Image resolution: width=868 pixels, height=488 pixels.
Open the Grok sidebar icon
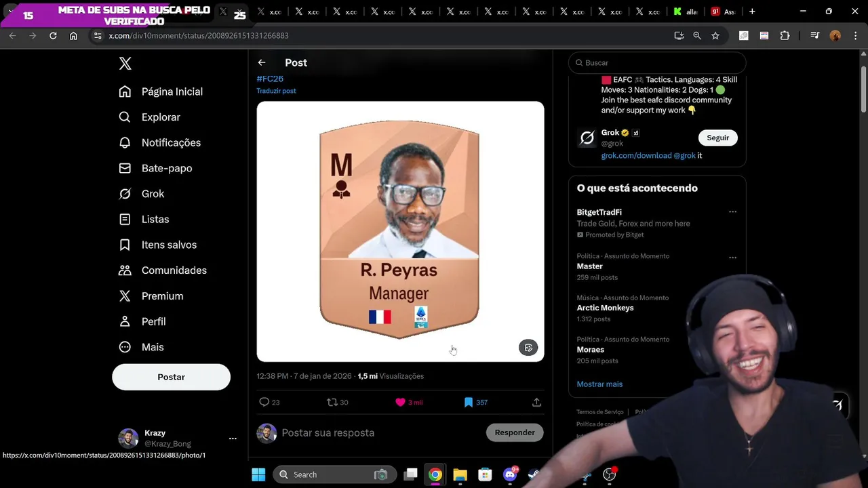tap(125, 194)
